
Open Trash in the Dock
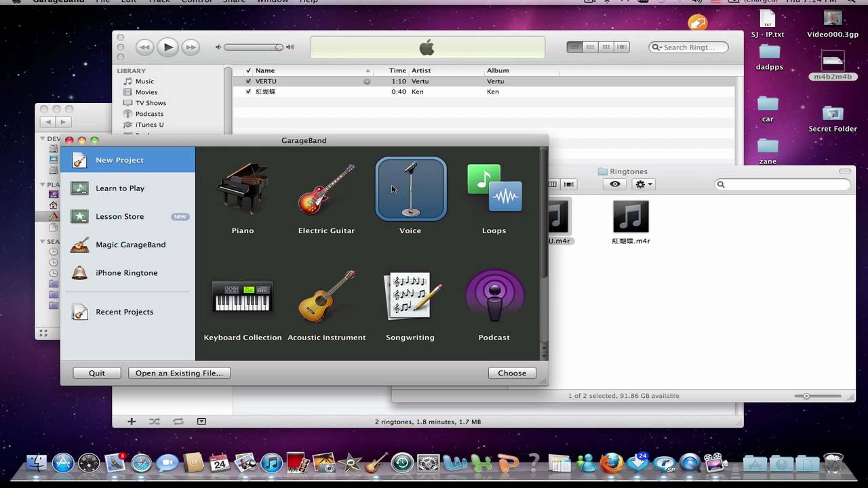coord(833,462)
